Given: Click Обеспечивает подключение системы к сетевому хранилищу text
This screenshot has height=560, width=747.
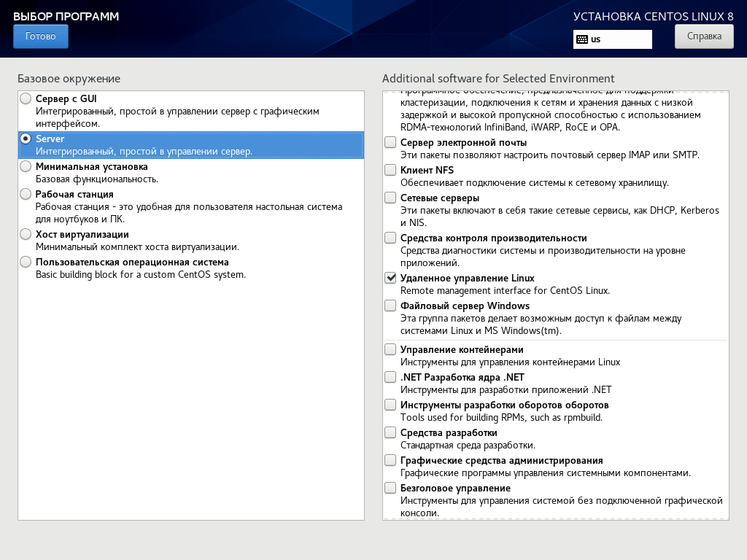Looking at the screenshot, I should click(535, 182).
